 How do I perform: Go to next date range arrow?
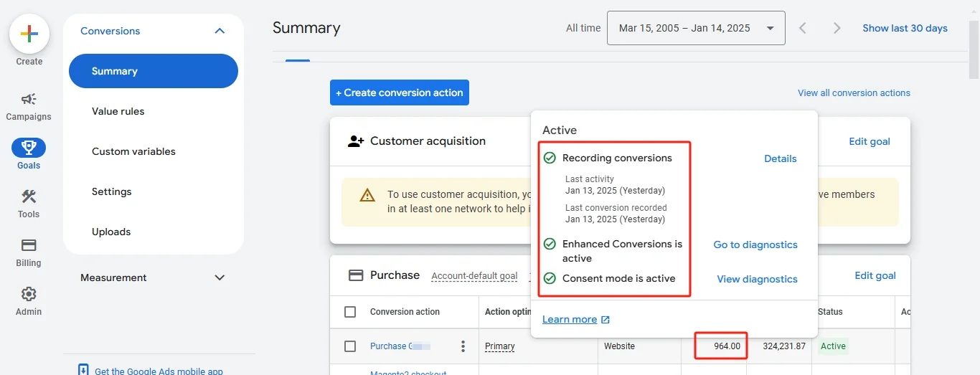coord(837,28)
